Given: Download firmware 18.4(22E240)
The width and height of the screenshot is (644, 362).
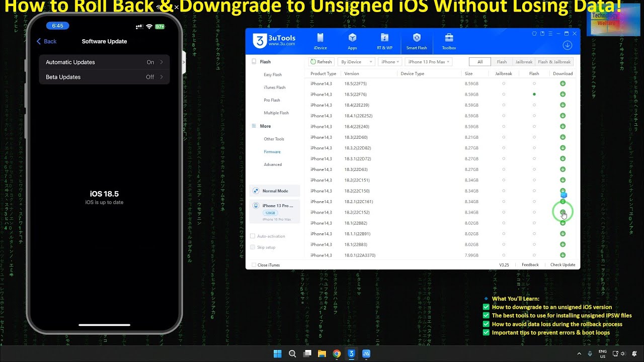Looking at the screenshot, I should pos(562,126).
